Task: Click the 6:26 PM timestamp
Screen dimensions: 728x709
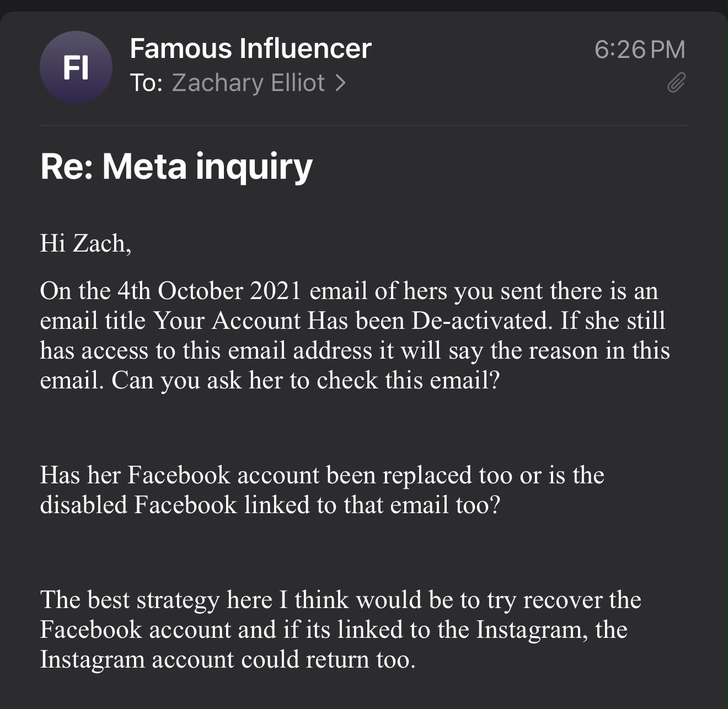Action: [x=640, y=50]
